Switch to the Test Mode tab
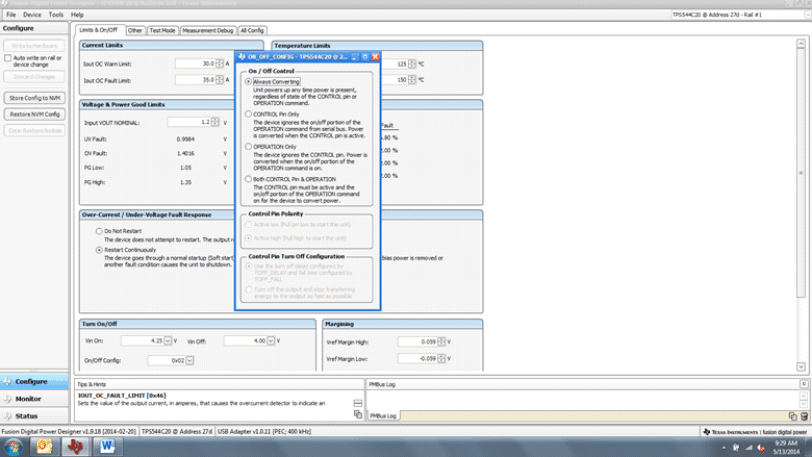This screenshot has height=457, width=812. click(162, 31)
